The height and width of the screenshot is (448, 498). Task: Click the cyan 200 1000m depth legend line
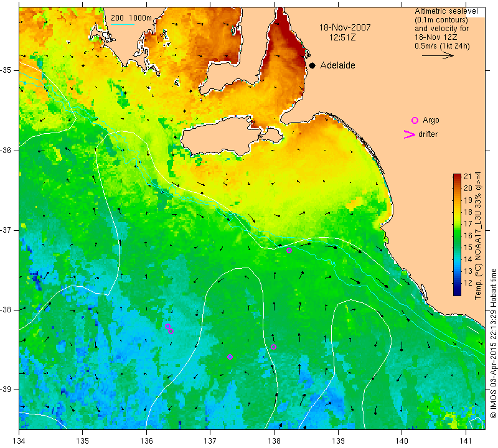pyautogui.click(x=123, y=24)
